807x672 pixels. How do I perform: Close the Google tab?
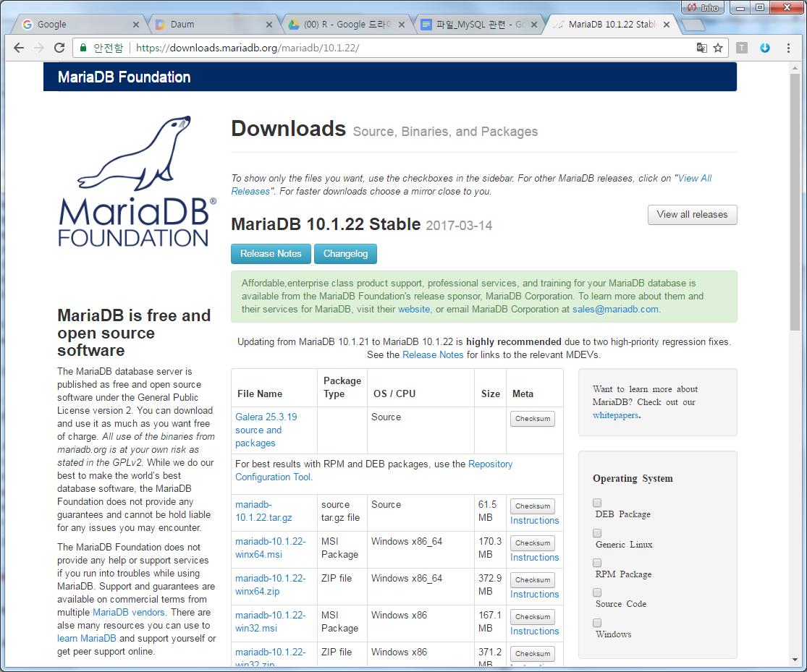tap(136, 24)
